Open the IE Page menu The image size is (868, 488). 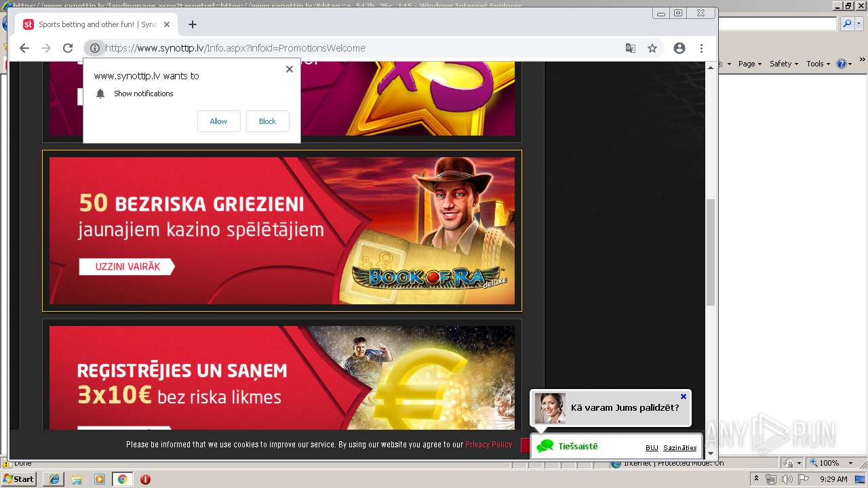point(749,64)
